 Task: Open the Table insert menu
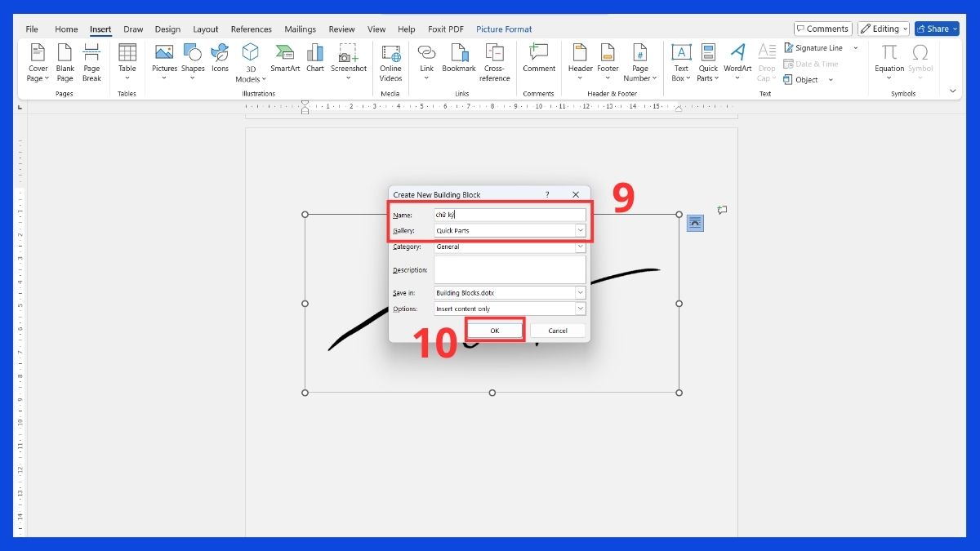[x=127, y=63]
